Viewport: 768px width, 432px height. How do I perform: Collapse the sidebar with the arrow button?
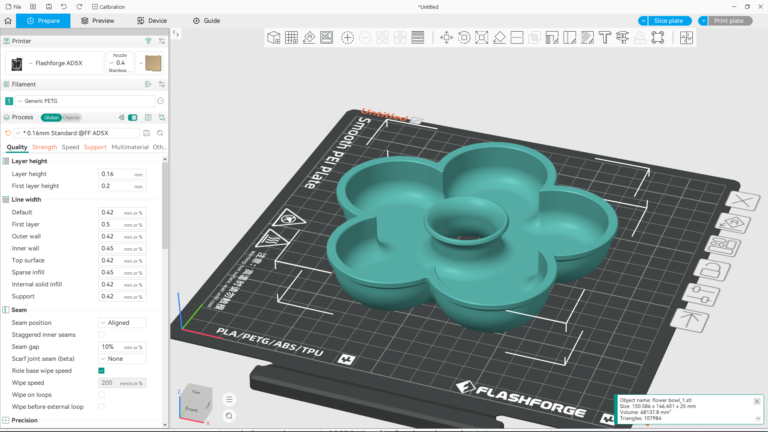(x=176, y=33)
